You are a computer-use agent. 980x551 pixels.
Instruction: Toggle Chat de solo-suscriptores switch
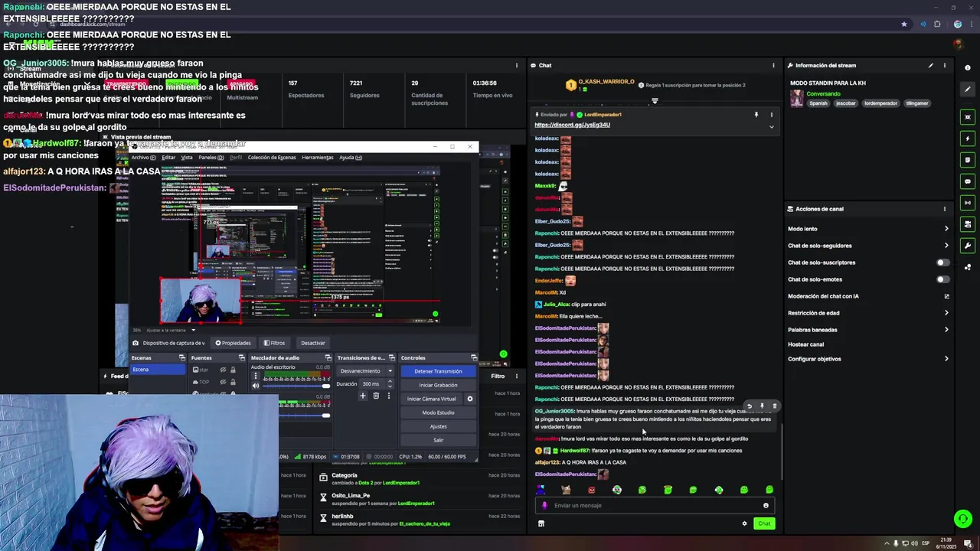(942, 262)
